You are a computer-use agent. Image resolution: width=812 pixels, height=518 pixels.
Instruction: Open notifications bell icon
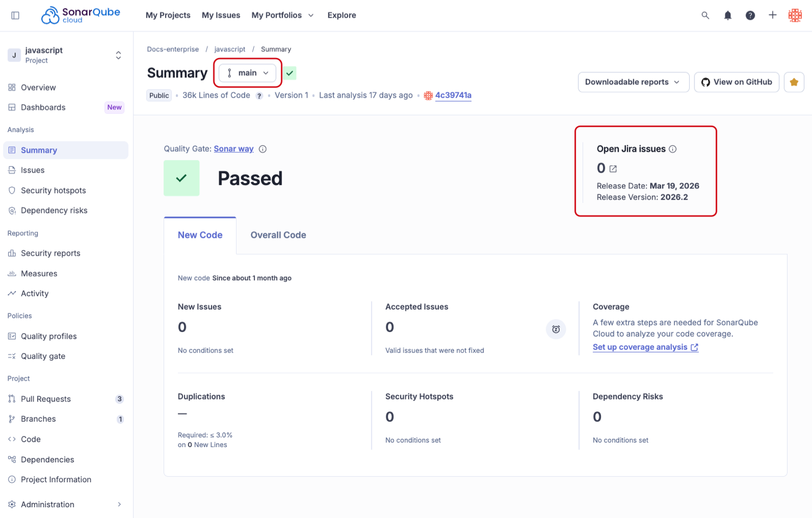728,15
